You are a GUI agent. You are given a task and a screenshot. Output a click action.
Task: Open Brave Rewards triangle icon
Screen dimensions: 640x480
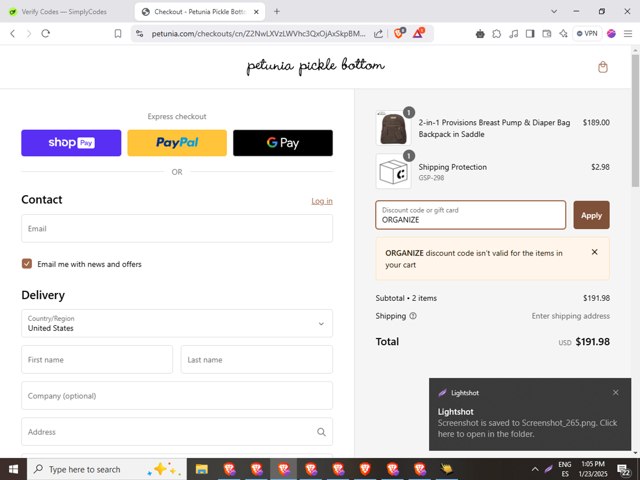tap(418, 33)
